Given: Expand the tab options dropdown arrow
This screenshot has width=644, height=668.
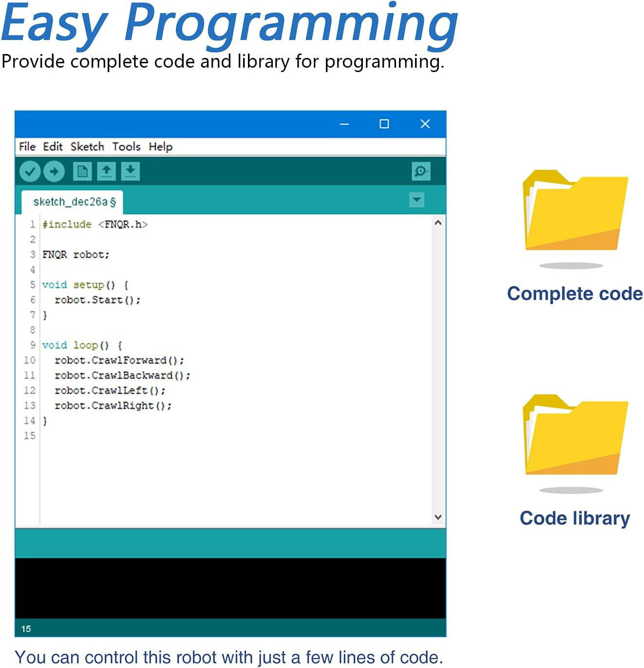Looking at the screenshot, I should [417, 200].
